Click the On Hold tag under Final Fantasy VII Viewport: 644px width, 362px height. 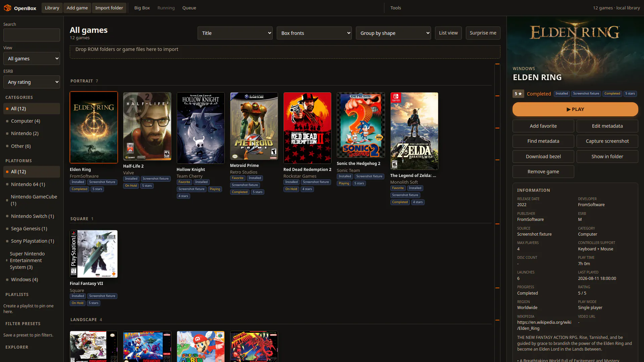coord(77,303)
